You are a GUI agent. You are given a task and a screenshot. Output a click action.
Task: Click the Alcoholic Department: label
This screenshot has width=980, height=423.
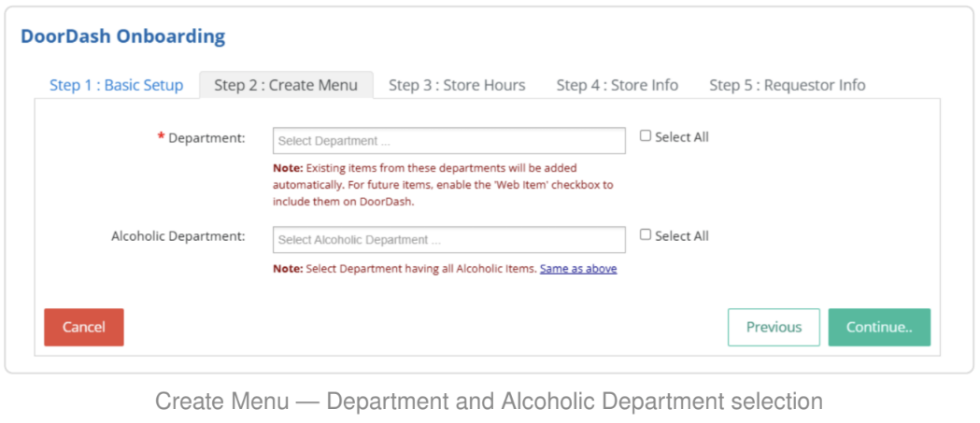coord(178,237)
